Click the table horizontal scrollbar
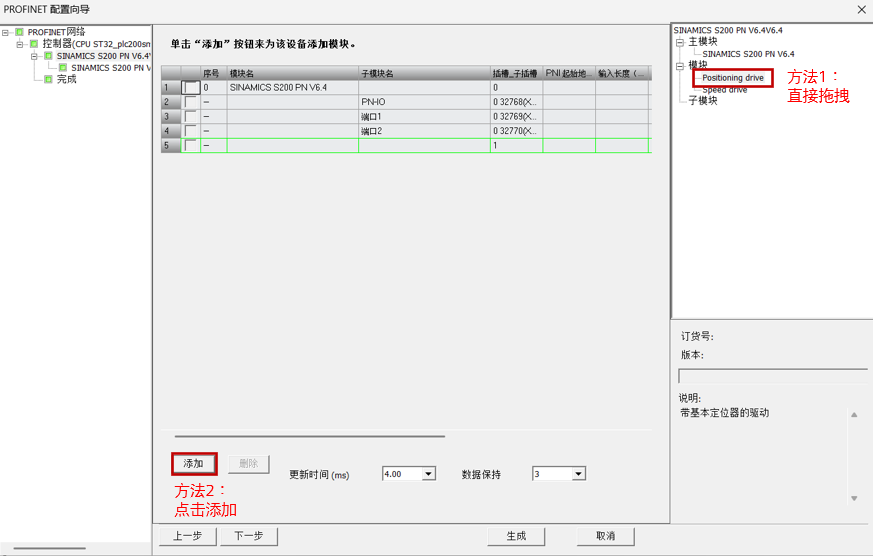Image resolution: width=875 pixels, height=557 pixels. click(x=310, y=436)
